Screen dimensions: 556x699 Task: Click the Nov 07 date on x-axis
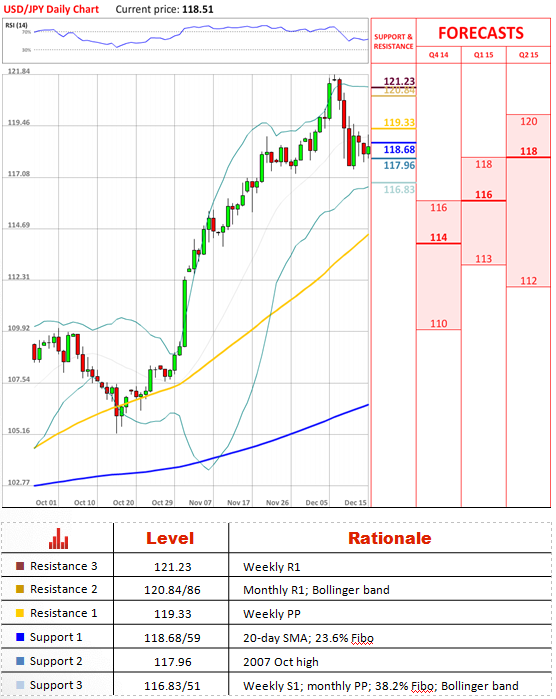pos(200,502)
